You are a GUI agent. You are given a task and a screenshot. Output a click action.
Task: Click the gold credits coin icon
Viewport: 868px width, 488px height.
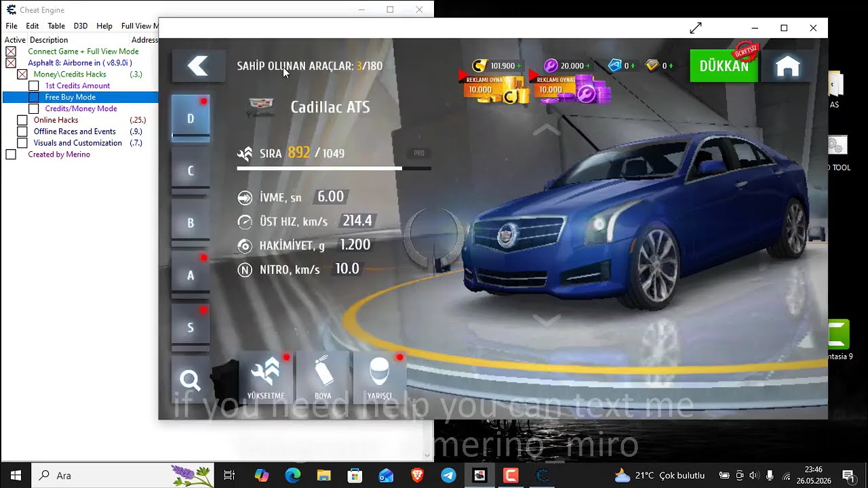(479, 66)
